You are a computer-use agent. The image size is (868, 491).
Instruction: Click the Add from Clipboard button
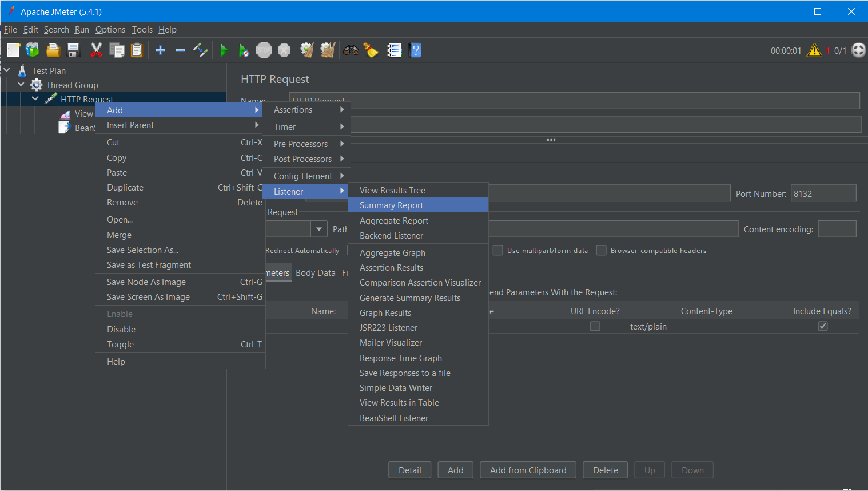click(528, 470)
